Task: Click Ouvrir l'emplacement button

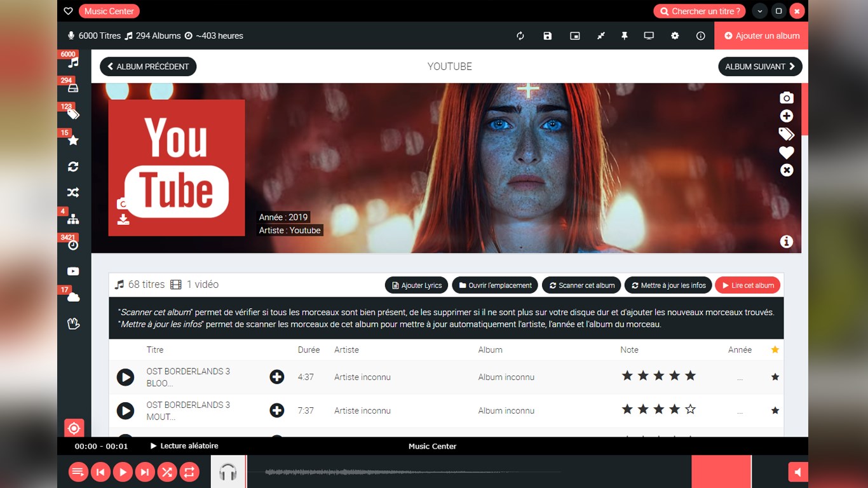Action: coord(495,285)
